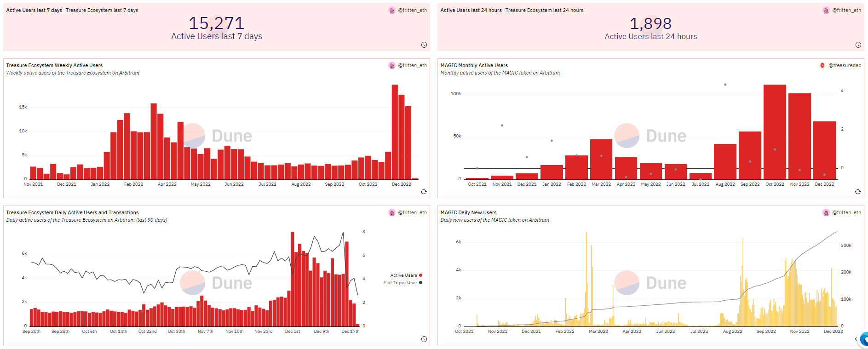Open @fritten_eth link on MAGIC Daily New Users panel

(x=847, y=212)
